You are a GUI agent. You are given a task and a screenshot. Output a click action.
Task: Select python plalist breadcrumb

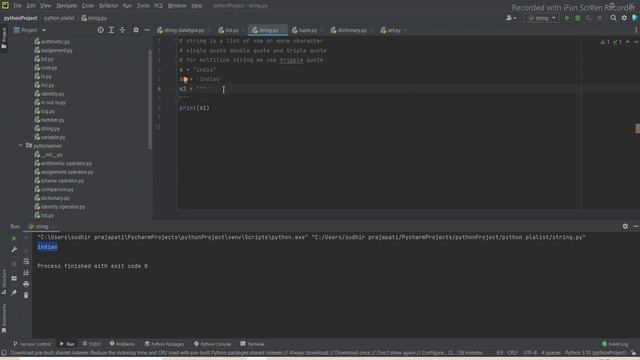(x=59, y=18)
